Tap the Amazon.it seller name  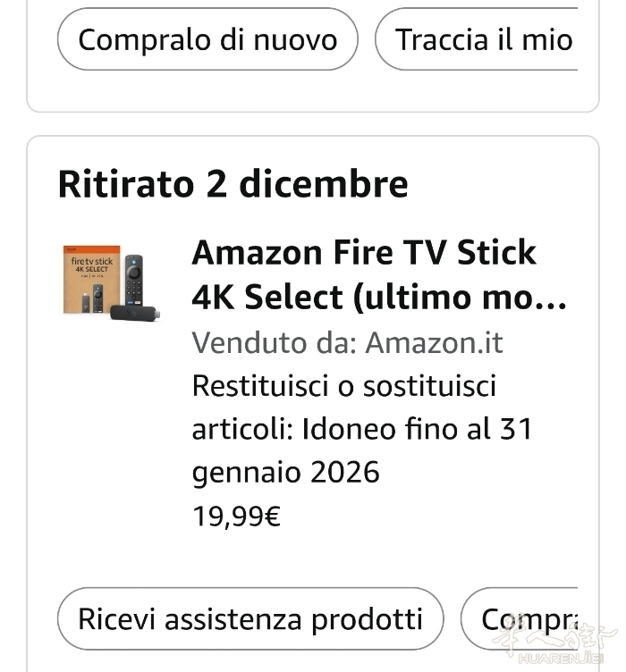(x=435, y=342)
